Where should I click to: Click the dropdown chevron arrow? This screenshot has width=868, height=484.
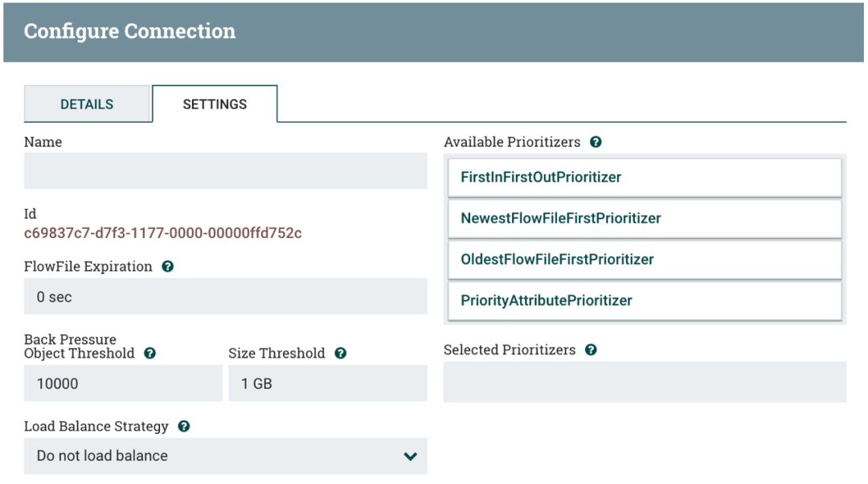pyautogui.click(x=410, y=457)
